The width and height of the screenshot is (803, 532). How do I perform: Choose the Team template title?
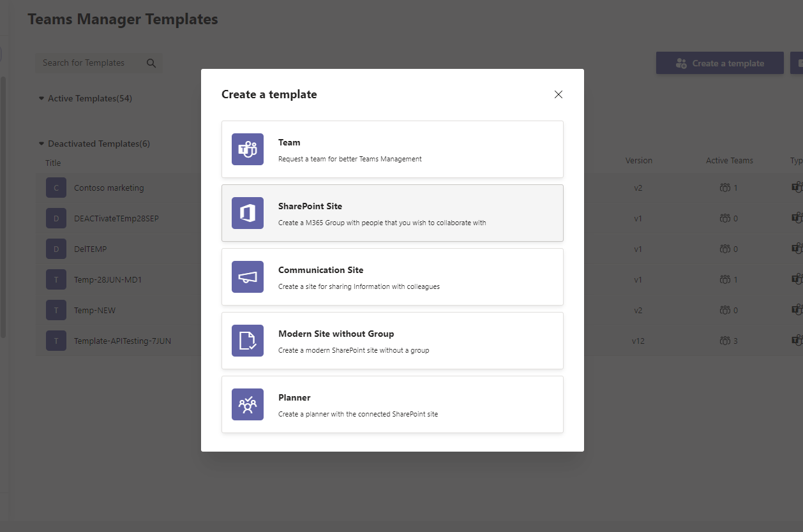(x=289, y=142)
